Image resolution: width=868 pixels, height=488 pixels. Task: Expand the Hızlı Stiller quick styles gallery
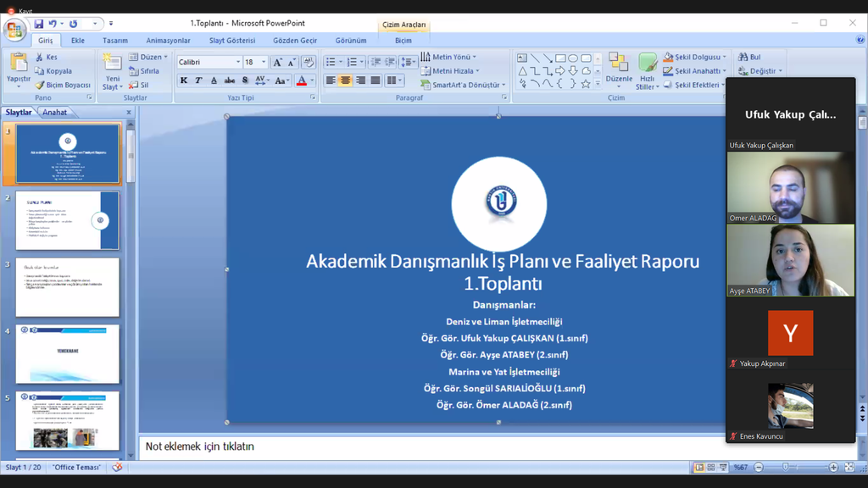point(647,71)
